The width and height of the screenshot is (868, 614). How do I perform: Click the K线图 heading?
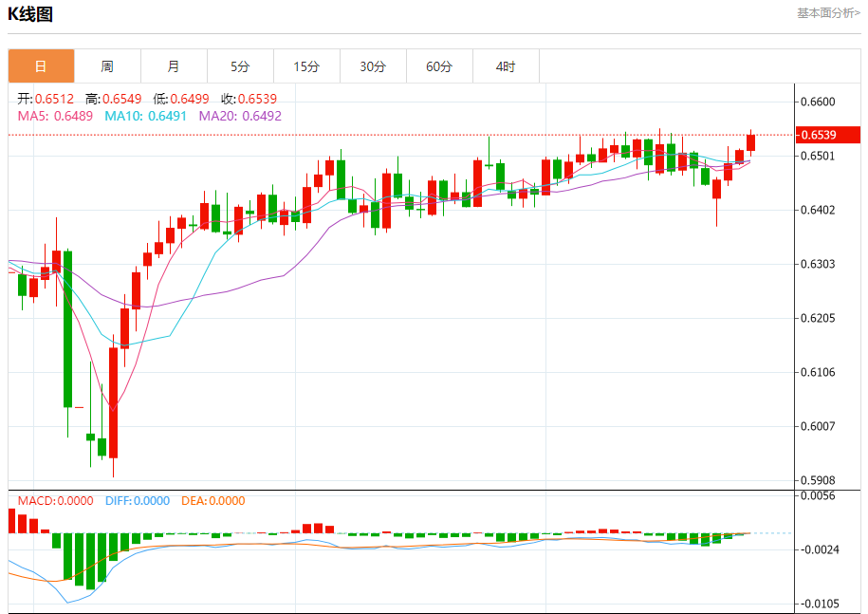pos(30,14)
